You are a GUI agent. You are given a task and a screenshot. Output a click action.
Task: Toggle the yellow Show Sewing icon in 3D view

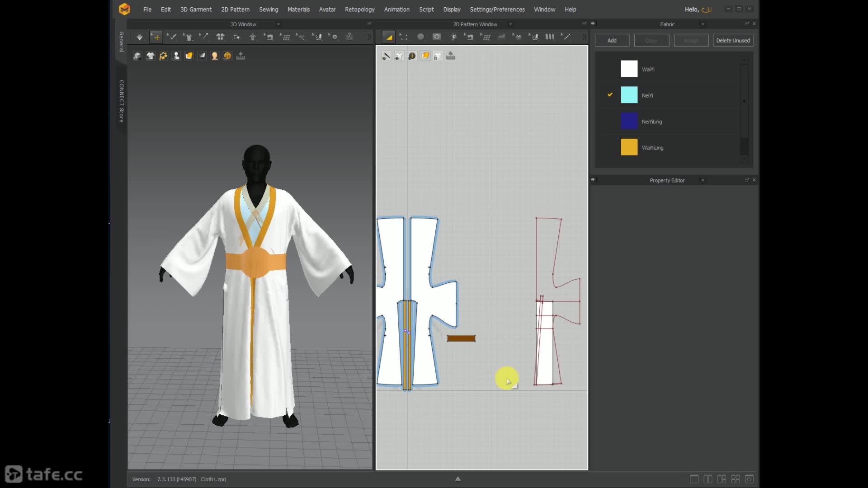click(163, 56)
